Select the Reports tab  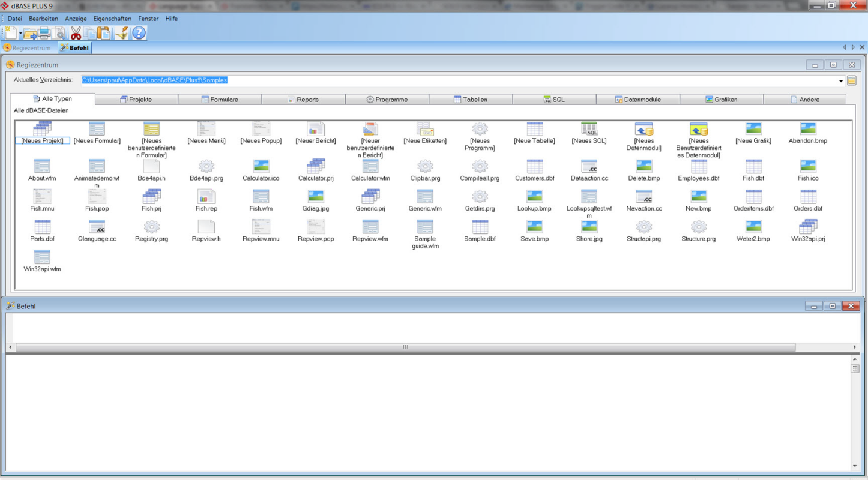(303, 100)
